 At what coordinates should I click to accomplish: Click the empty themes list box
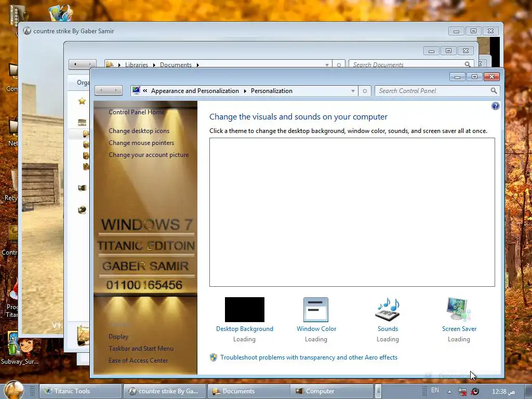[352, 212]
